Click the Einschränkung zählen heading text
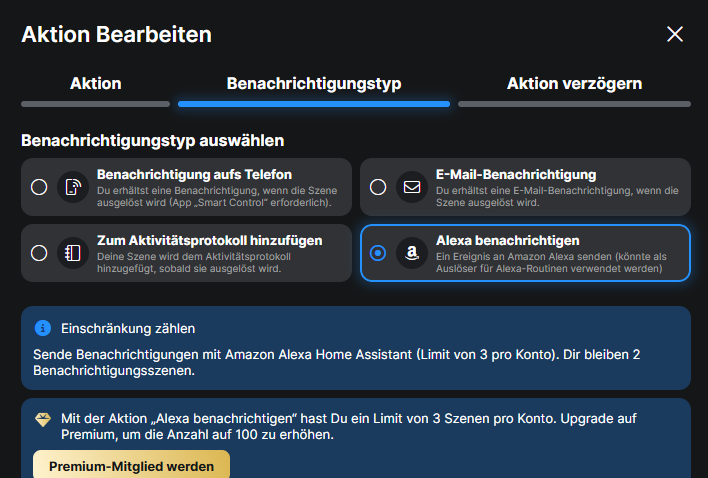Screen dimensions: 708x478 pos(128,328)
